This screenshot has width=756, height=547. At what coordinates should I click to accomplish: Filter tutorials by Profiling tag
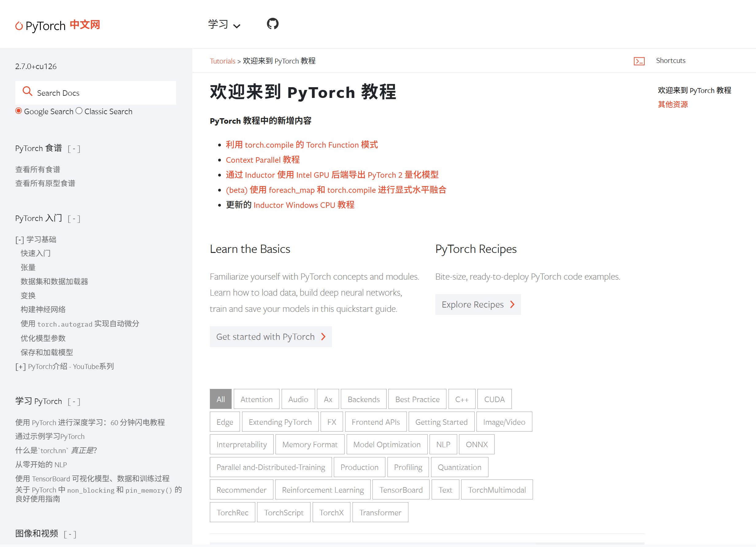pos(408,467)
